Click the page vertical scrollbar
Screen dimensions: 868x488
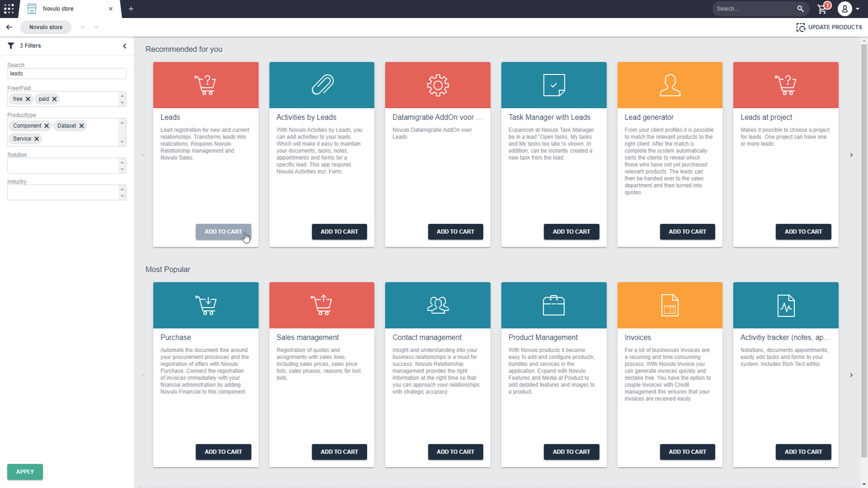[x=864, y=250]
